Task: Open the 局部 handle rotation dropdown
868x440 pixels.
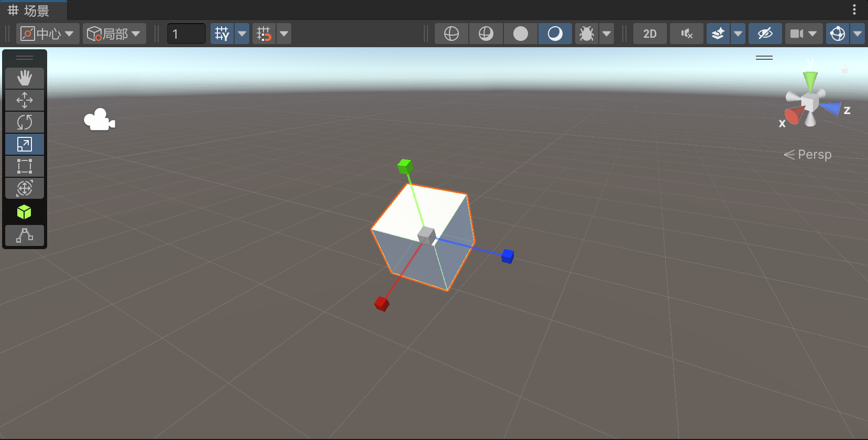Action: [x=114, y=34]
